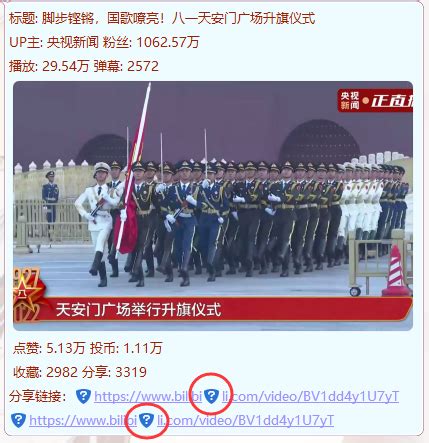The image size is (429, 443).
Task: Open the second https://www.bilibi link segment
Action: pyautogui.click(x=83, y=420)
